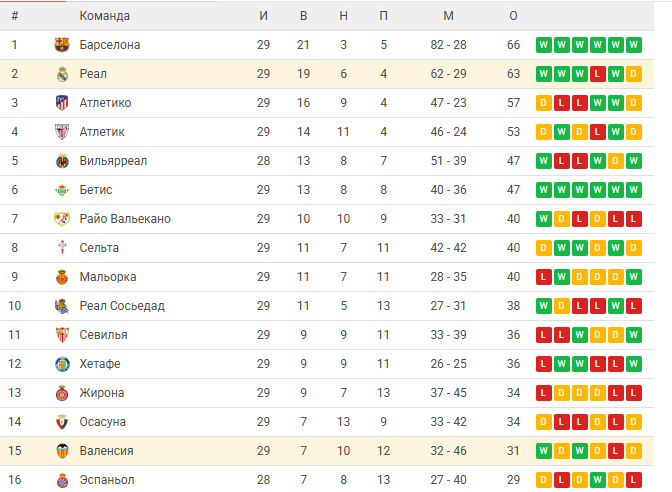Image resolution: width=672 pixels, height=492 pixels.
Task: Click the Valencia bat crest icon
Action: point(62,451)
